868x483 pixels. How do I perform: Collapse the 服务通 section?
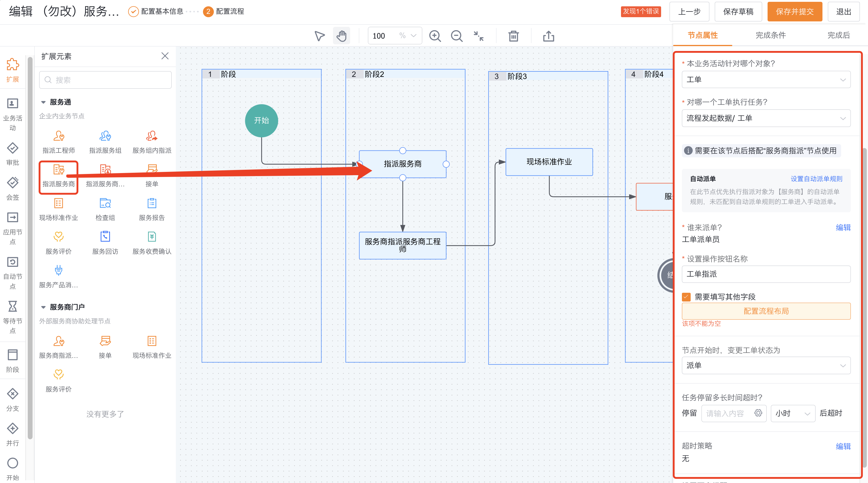[x=43, y=102]
